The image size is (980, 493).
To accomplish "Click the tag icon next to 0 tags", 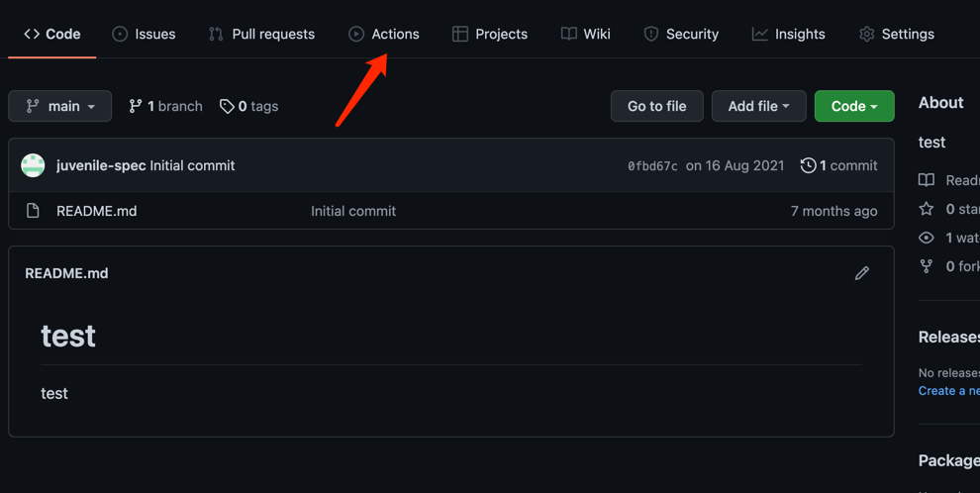I will (x=227, y=106).
